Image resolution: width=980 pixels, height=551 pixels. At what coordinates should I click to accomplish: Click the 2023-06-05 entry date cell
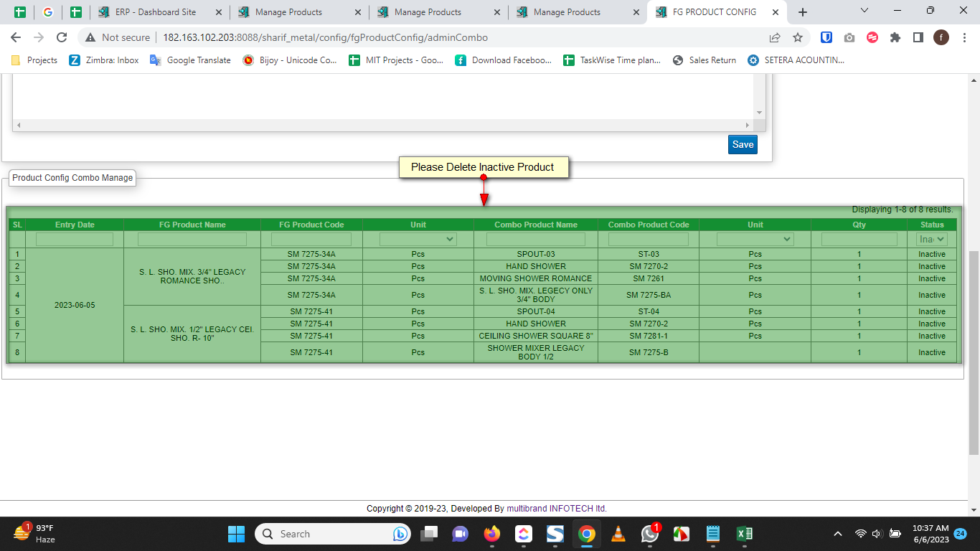(75, 305)
